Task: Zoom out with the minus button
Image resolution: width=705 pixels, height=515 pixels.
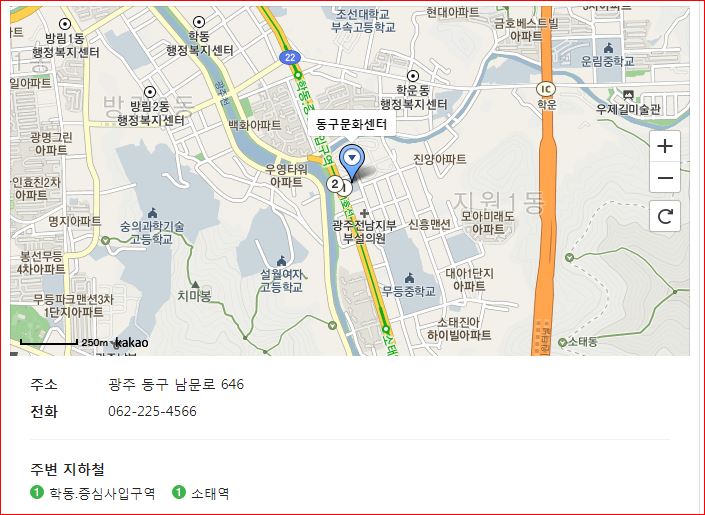Action: [x=665, y=178]
